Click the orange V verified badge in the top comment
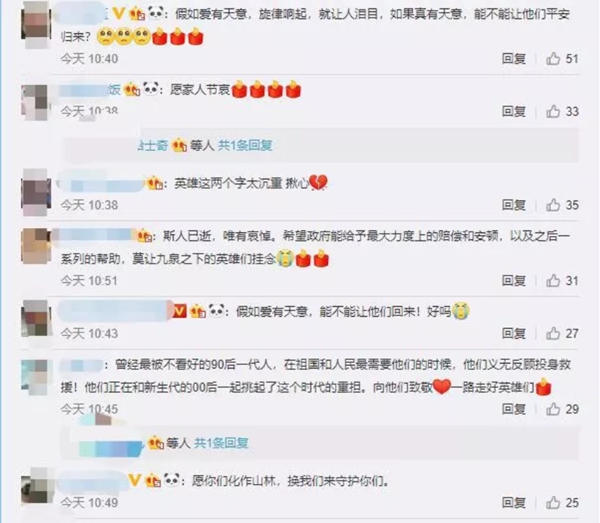The image size is (600, 523). click(119, 14)
